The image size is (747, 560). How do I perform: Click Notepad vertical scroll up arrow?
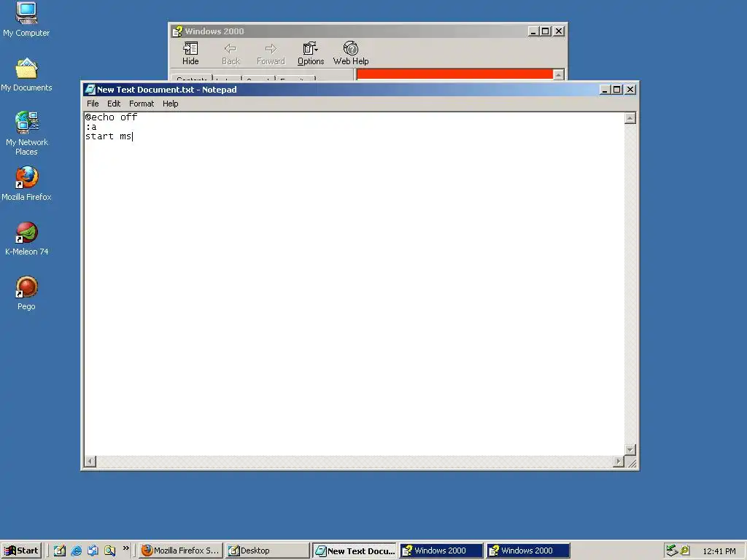coord(630,118)
